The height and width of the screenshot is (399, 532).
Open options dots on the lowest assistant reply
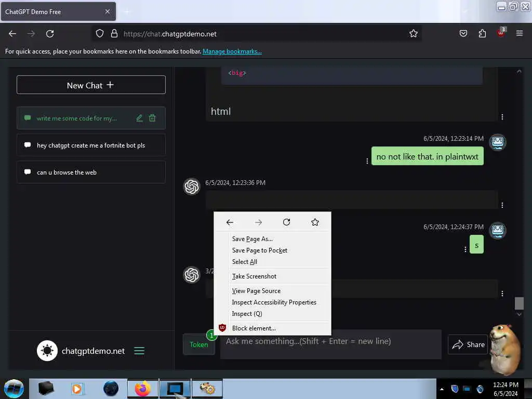(502, 294)
